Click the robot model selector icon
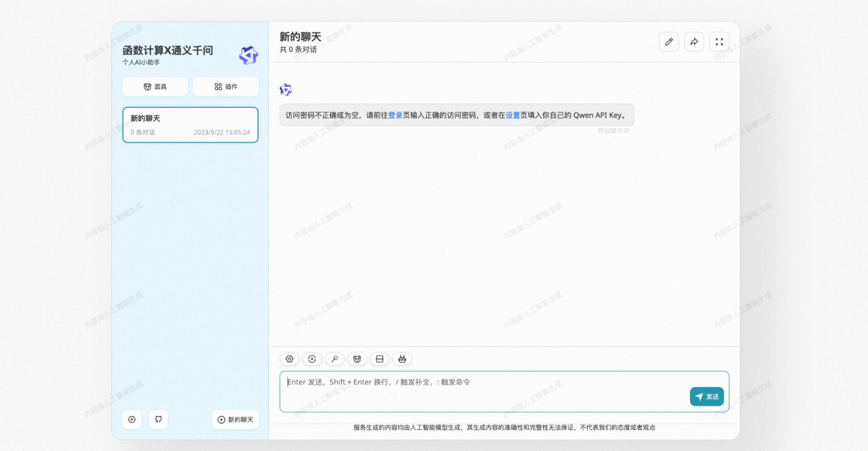Screen dimensions: 868x451 click(x=402, y=359)
